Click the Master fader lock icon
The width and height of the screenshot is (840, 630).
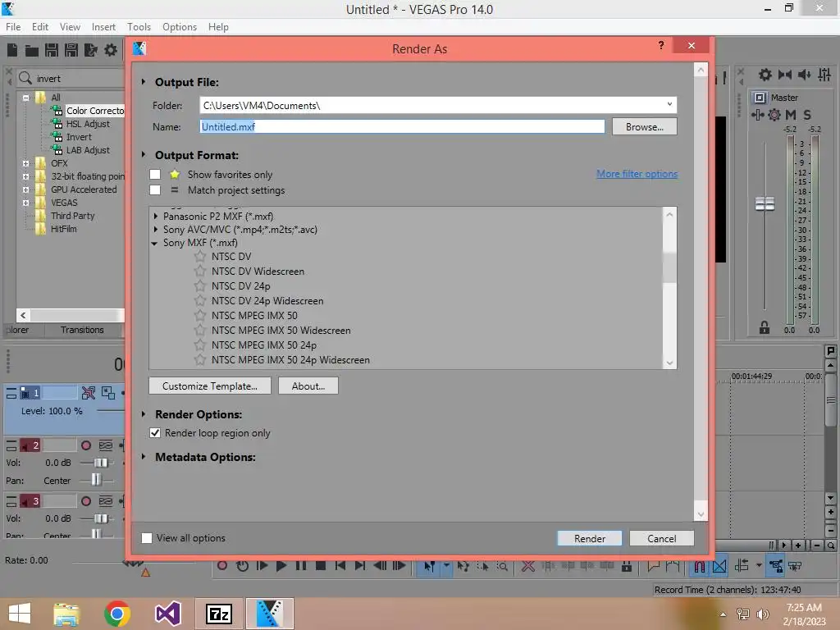click(x=765, y=328)
